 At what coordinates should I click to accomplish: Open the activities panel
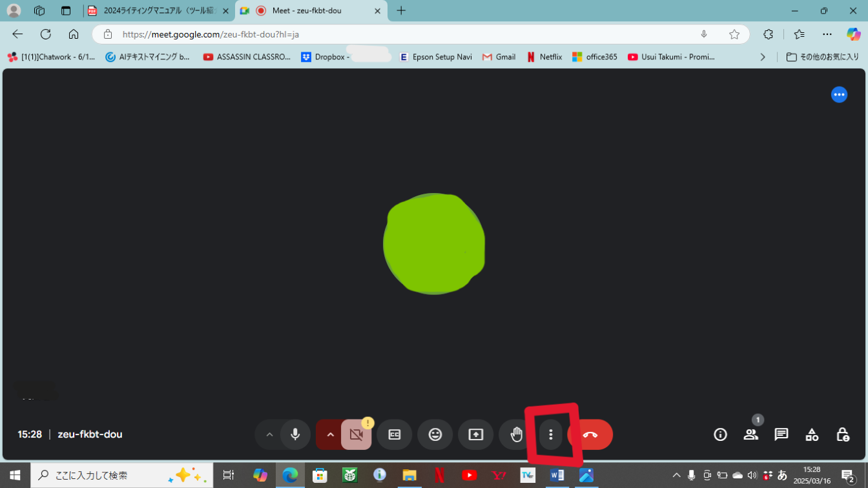click(x=812, y=434)
